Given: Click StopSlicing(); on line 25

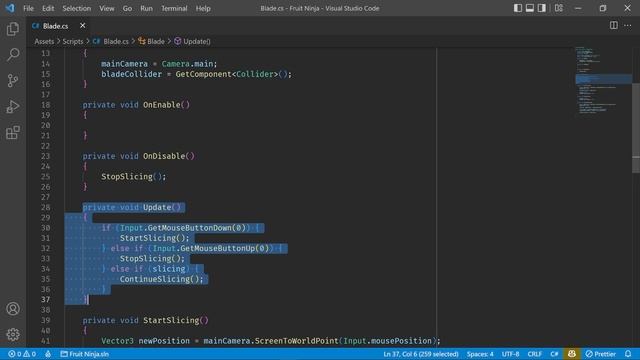Looking at the screenshot, I should (133, 176).
